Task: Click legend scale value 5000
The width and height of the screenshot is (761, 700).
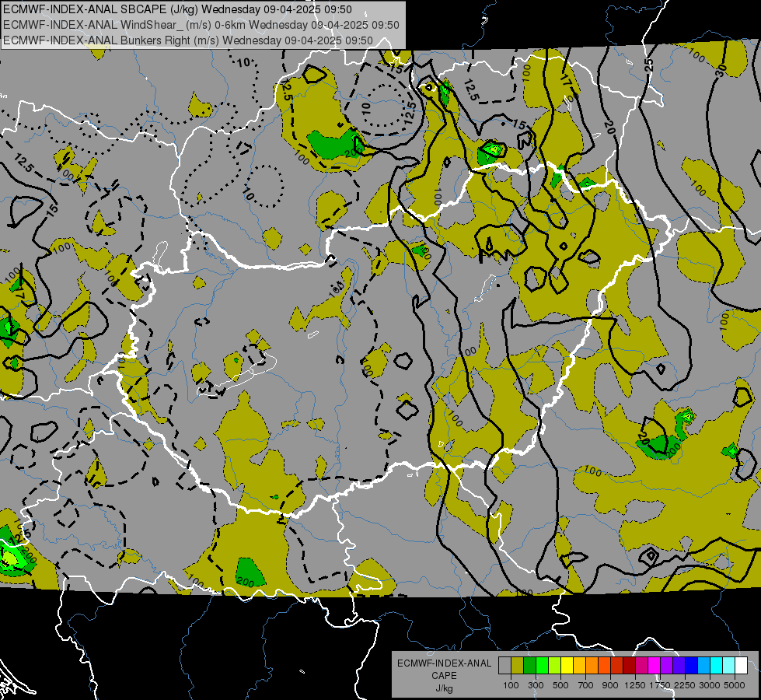Action: [735, 685]
